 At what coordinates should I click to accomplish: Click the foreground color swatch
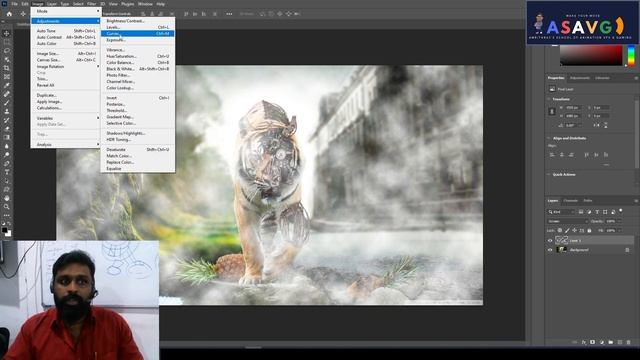4,230
